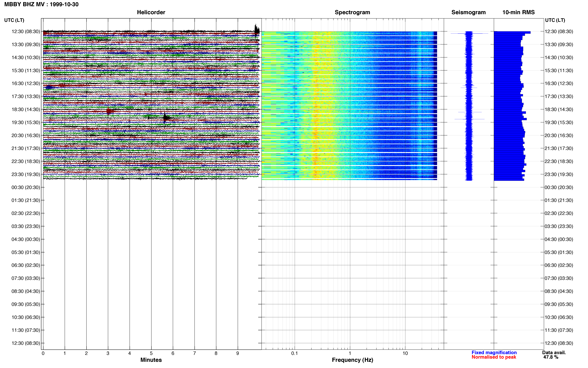Viewport: 588px width, 368px height.
Task: Click left time label 23:30 (19:30)
Action: coord(26,174)
